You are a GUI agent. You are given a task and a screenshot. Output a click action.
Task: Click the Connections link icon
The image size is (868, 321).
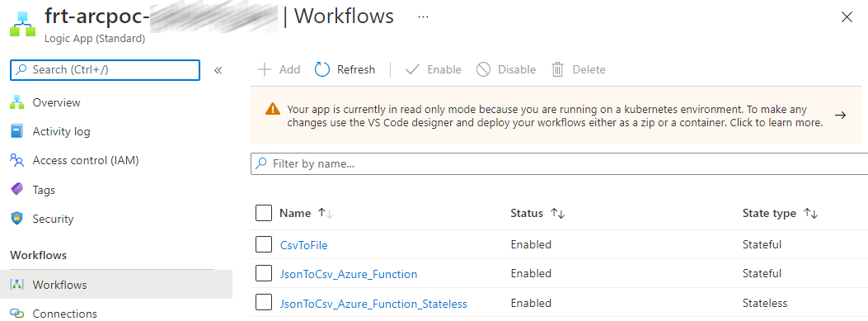[17, 314]
